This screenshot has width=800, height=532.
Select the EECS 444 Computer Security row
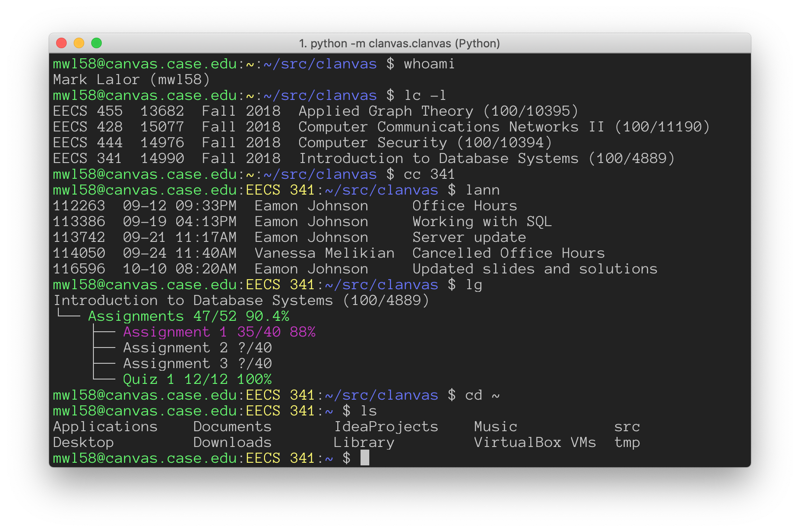click(x=302, y=143)
